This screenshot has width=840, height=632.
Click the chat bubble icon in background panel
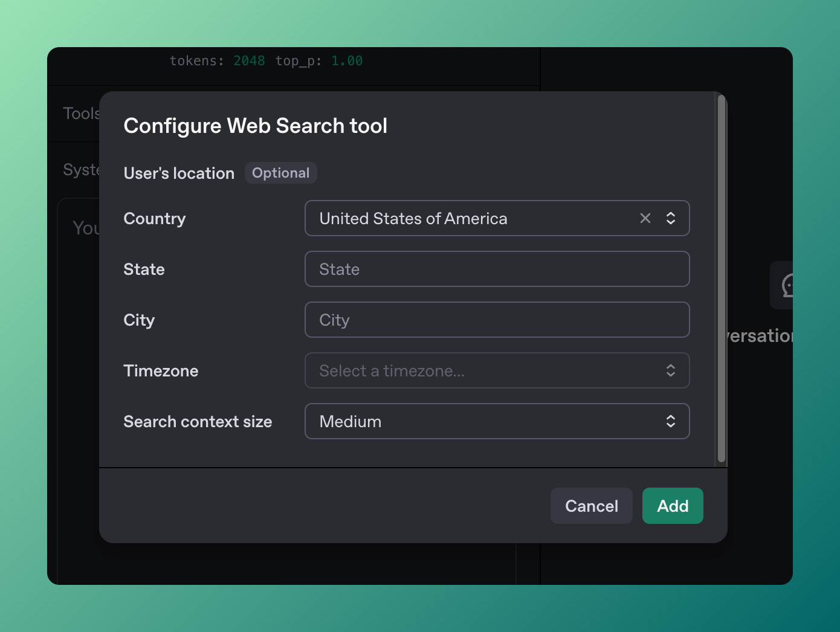click(786, 285)
